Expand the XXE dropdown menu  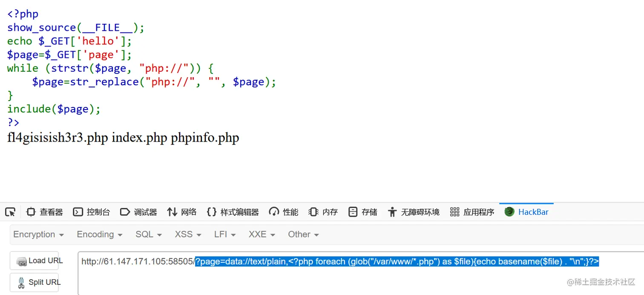pyautogui.click(x=262, y=234)
